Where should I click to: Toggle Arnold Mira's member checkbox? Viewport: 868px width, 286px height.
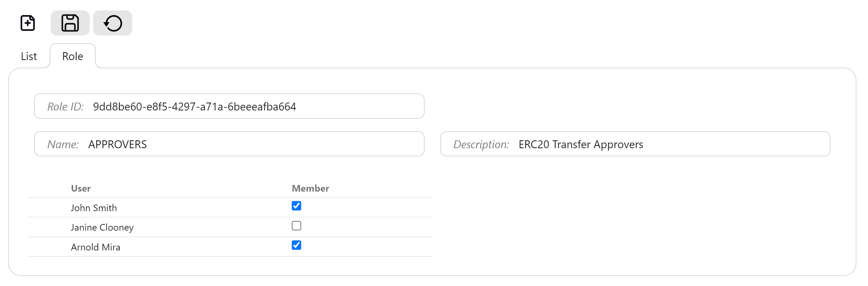(x=296, y=245)
